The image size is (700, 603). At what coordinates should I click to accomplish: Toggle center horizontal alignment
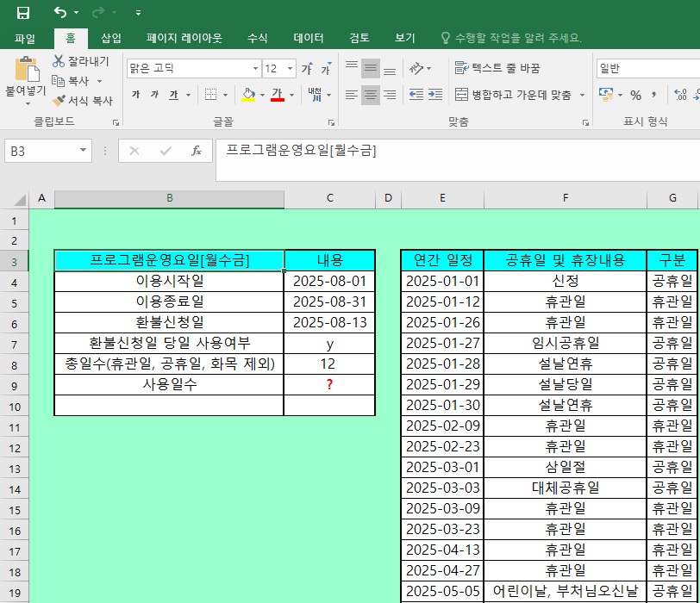(370, 95)
